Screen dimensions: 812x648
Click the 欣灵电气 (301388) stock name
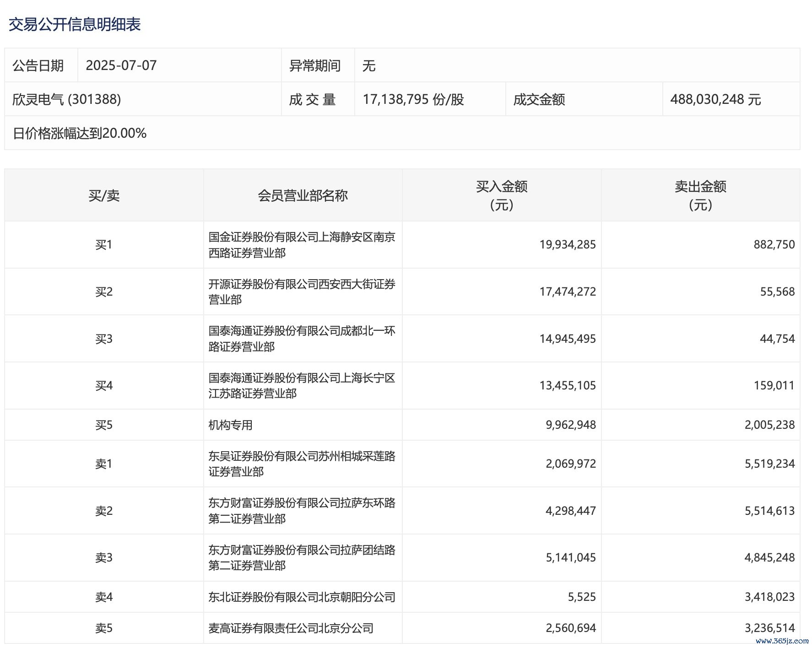coord(66,99)
